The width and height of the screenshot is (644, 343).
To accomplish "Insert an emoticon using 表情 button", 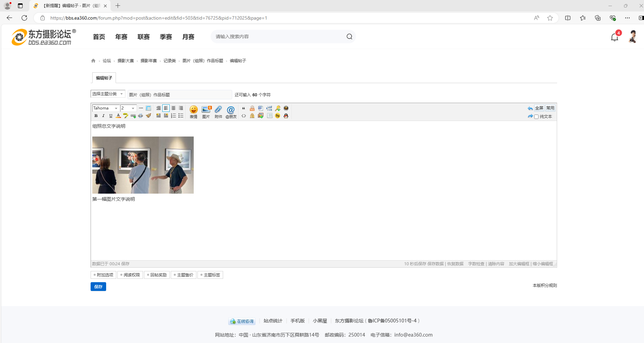I will [x=193, y=112].
